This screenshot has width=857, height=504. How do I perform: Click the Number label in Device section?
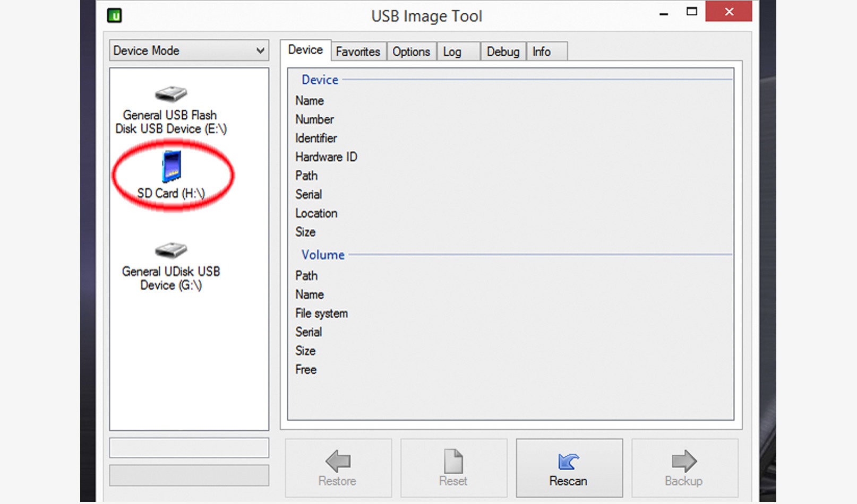[314, 119]
